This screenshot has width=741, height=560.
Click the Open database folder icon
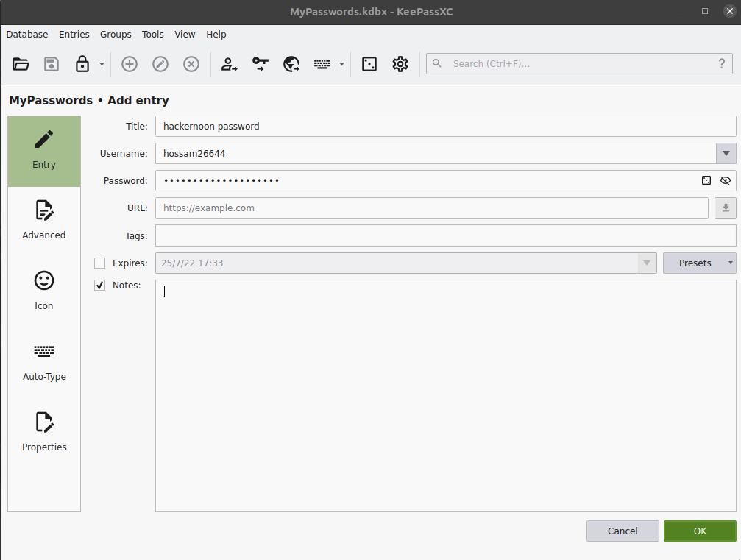coord(21,64)
